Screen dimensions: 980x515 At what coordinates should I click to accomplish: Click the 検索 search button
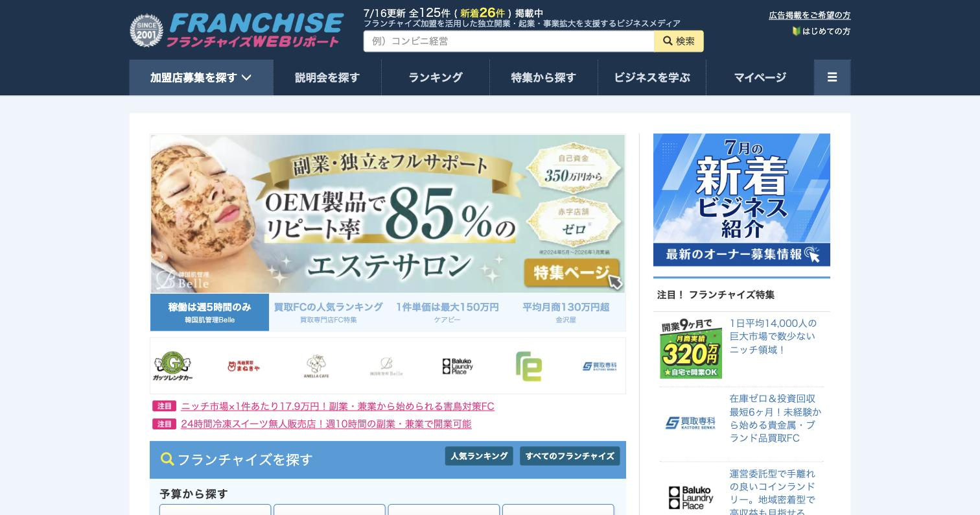coord(679,41)
